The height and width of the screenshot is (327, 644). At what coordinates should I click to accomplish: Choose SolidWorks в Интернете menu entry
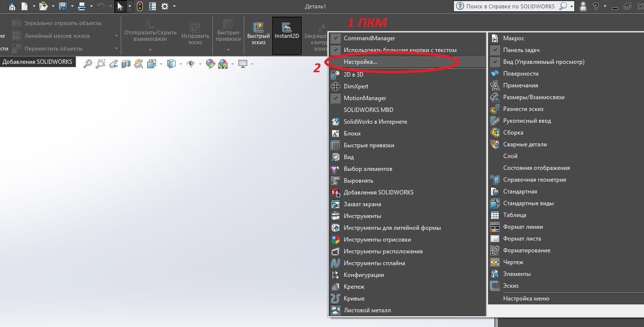coord(408,122)
